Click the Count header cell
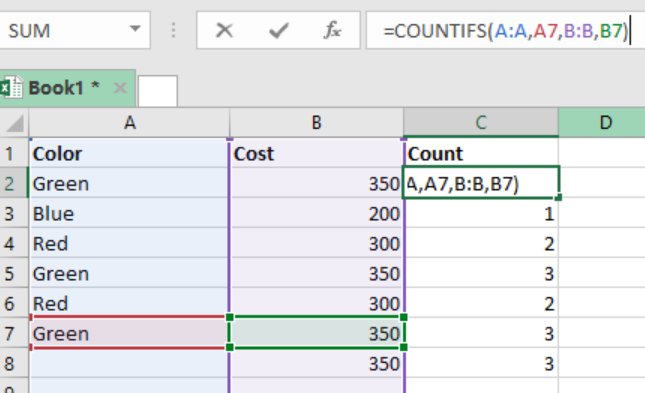Viewport: 645px width, 393px height. coord(481,153)
